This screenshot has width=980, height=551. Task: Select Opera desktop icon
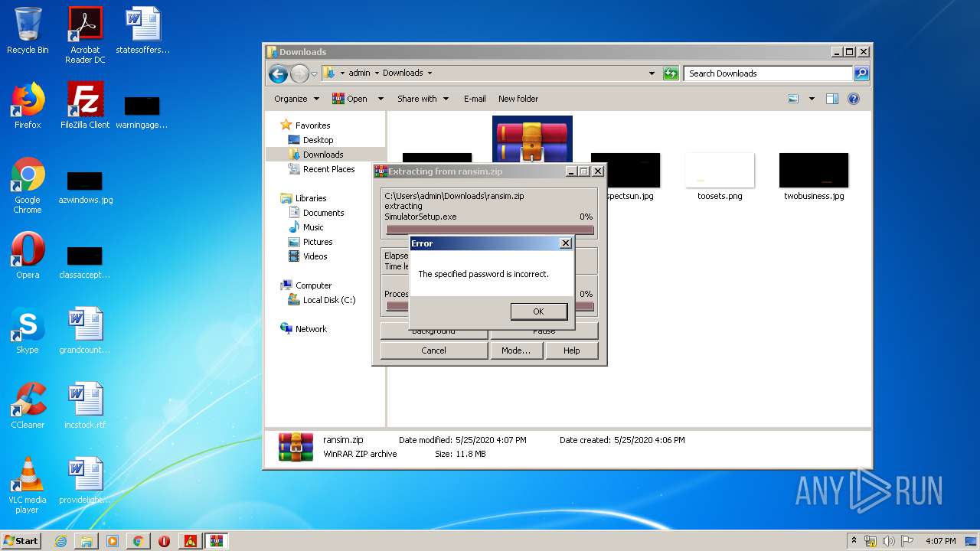coord(28,256)
